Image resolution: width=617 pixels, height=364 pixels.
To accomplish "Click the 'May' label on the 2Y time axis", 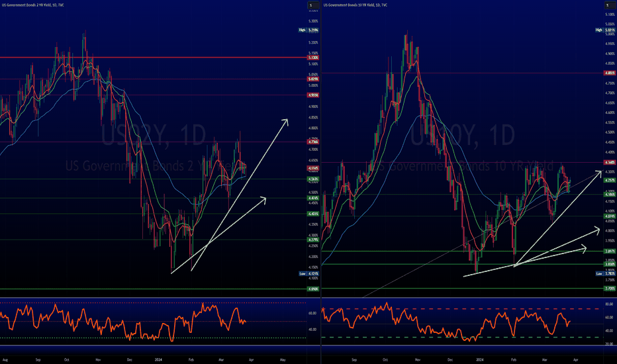I will pos(283,359).
